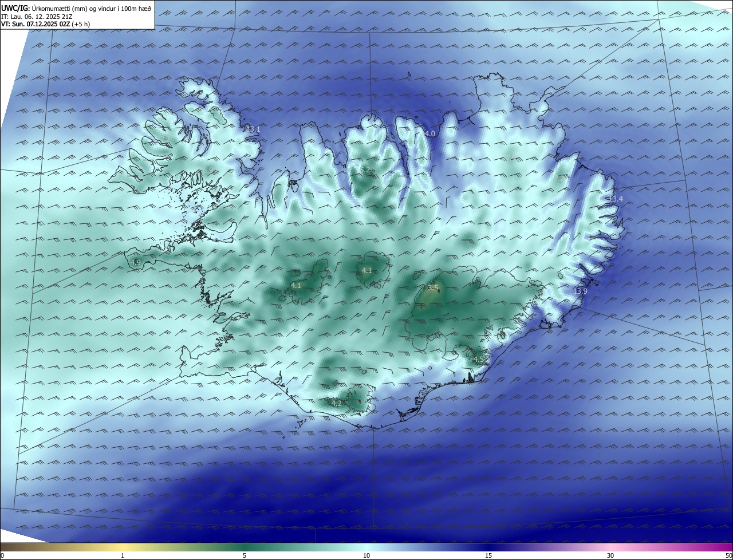733x560 pixels.
Task: Select the 13.4 value on the east coast
Action: pos(616,199)
